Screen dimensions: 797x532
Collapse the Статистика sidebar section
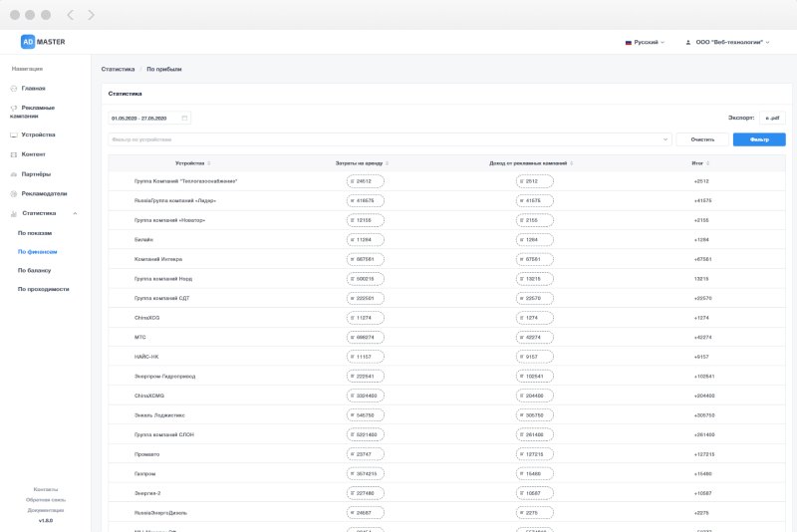tap(75, 213)
